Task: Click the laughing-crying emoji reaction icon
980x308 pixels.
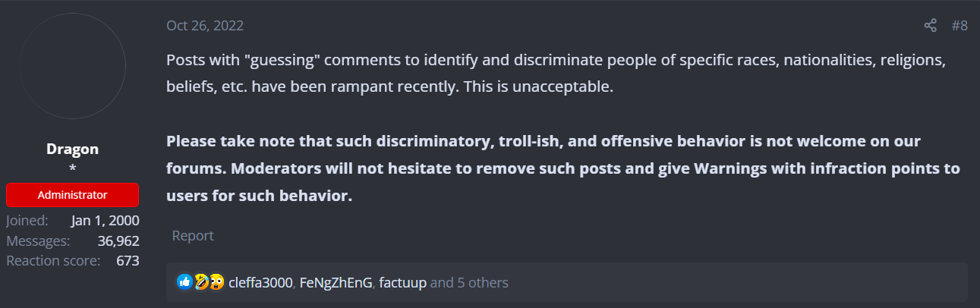Action: [200, 282]
